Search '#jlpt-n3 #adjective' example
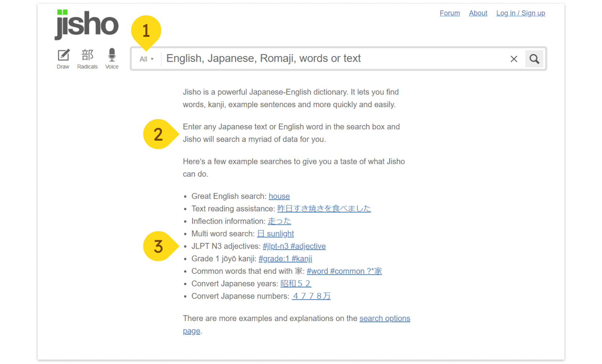Image resolution: width=602 pixels, height=364 pixels. [x=294, y=246]
